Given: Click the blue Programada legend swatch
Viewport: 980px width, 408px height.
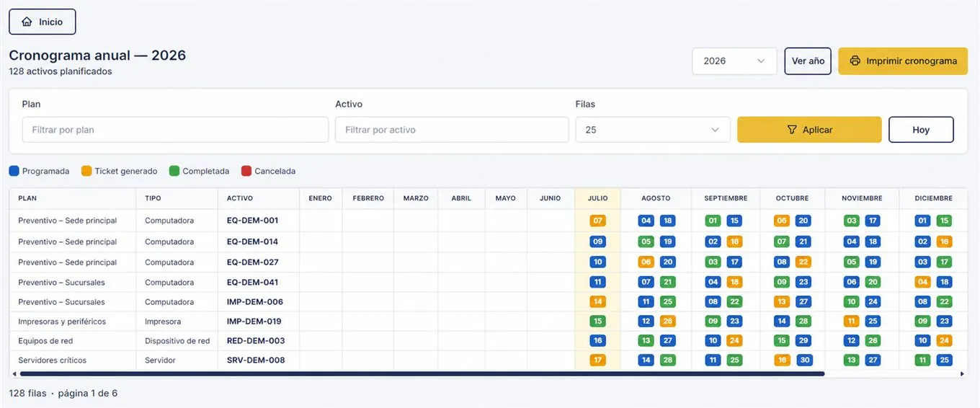Looking at the screenshot, I should (14, 172).
